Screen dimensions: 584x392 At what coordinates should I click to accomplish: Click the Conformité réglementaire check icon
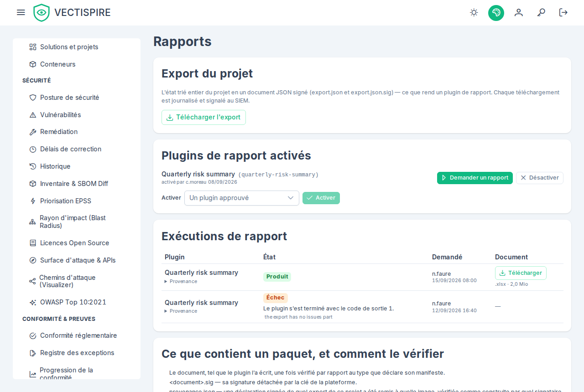click(x=33, y=336)
